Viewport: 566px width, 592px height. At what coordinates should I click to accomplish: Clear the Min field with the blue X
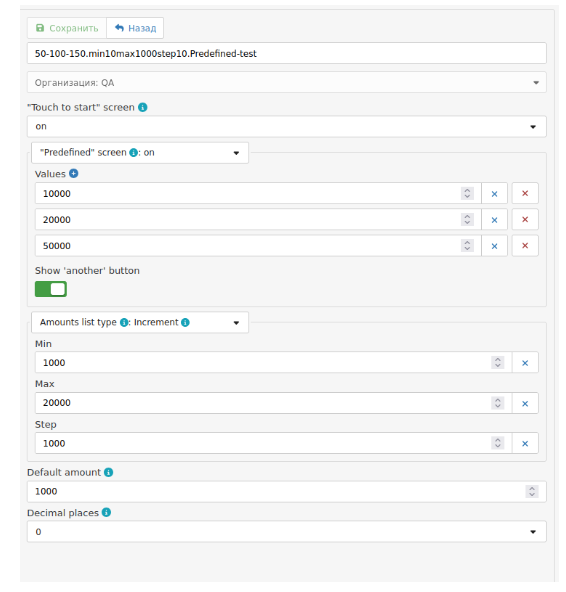coord(525,363)
